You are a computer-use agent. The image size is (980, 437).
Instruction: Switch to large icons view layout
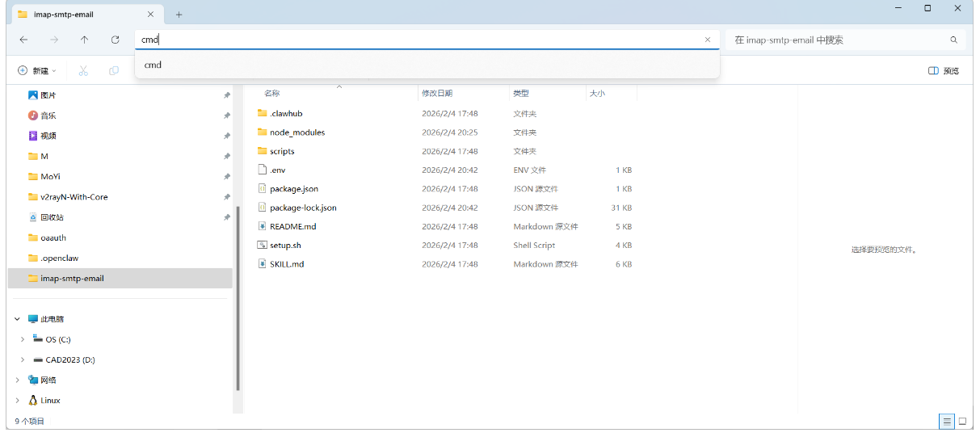(962, 422)
